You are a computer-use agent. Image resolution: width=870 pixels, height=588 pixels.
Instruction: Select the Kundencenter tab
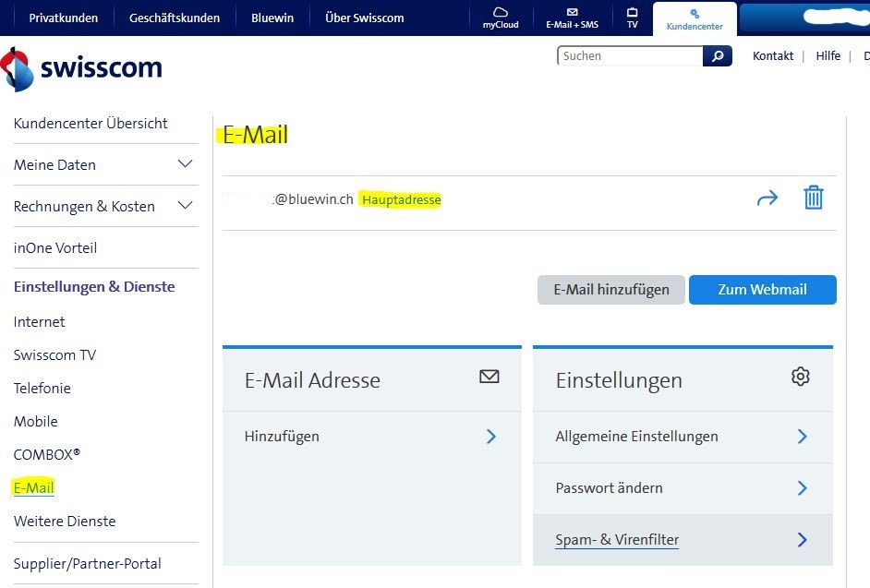click(695, 19)
